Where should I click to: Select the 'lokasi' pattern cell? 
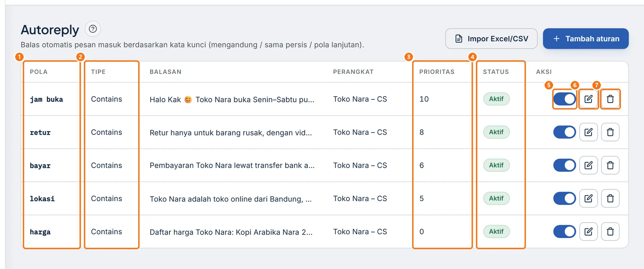coord(42,199)
